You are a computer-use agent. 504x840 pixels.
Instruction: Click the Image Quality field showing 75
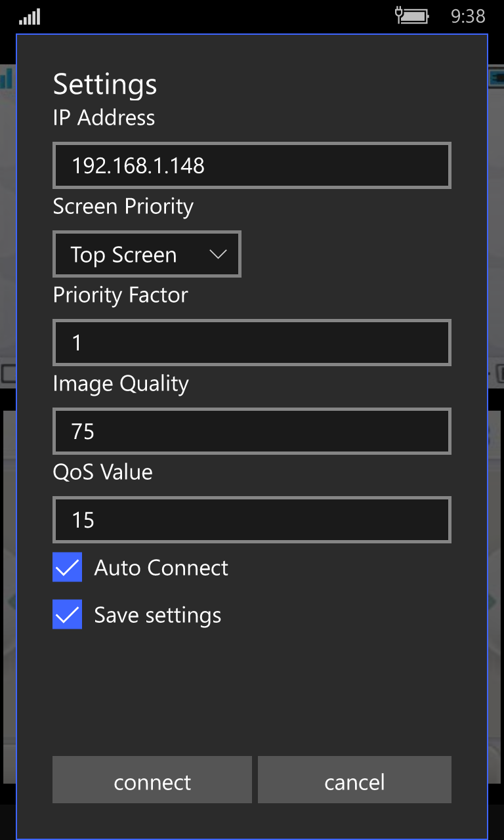(251, 431)
